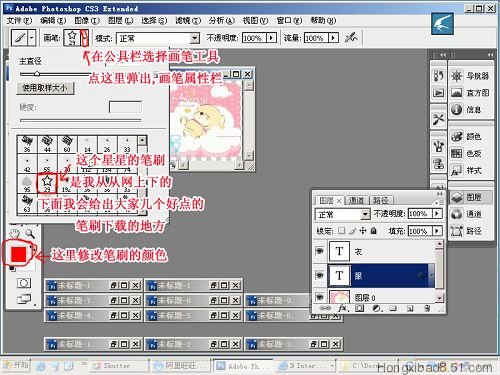Switch to 阿里旺旺 in the taskbar
500x375 pixels.
[180, 366]
